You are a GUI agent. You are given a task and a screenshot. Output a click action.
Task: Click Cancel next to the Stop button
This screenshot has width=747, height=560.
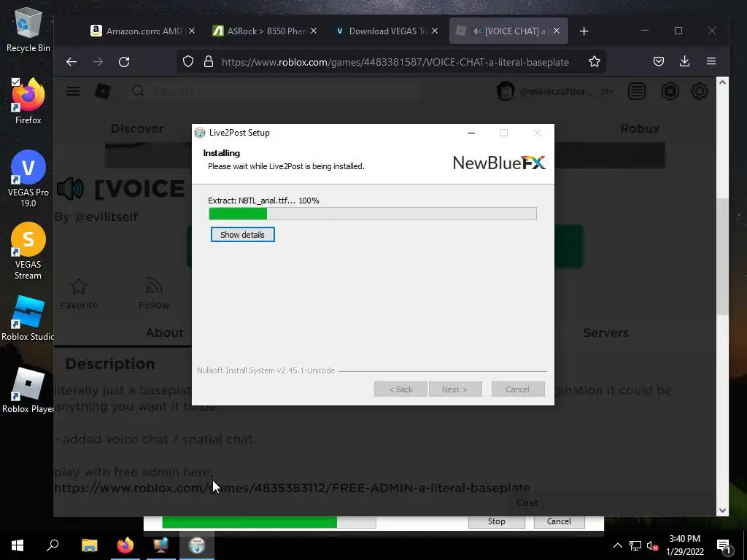click(559, 521)
